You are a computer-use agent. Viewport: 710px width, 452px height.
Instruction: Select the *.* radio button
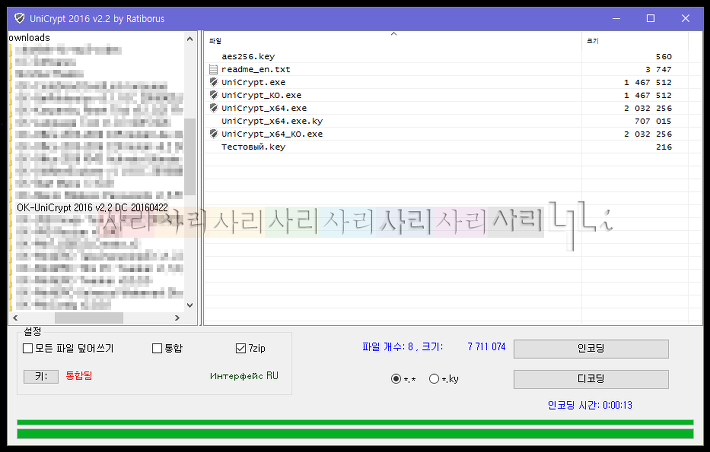pyautogui.click(x=396, y=379)
